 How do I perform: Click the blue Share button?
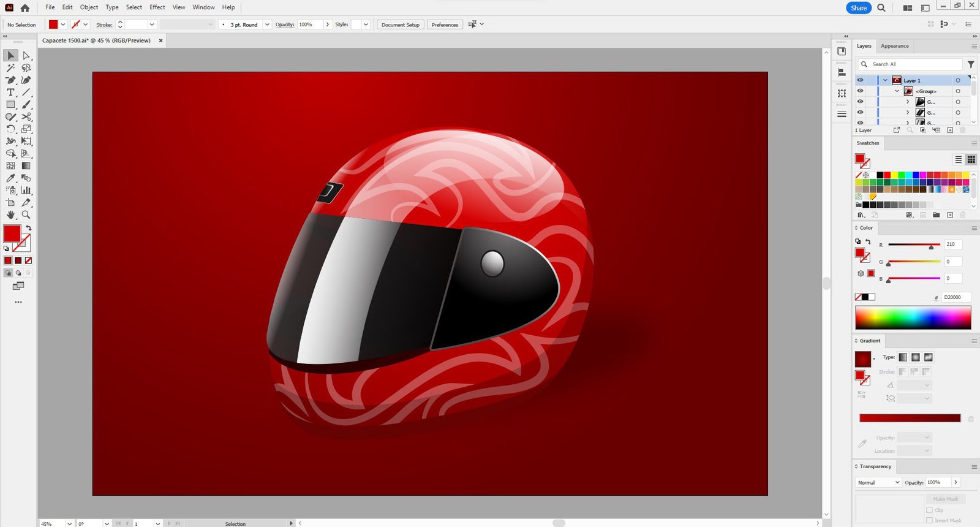[859, 8]
